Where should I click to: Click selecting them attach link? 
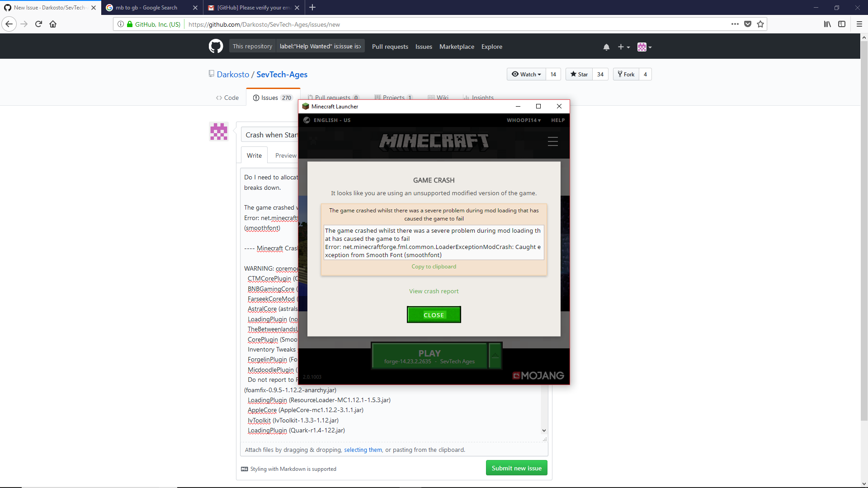363,450
